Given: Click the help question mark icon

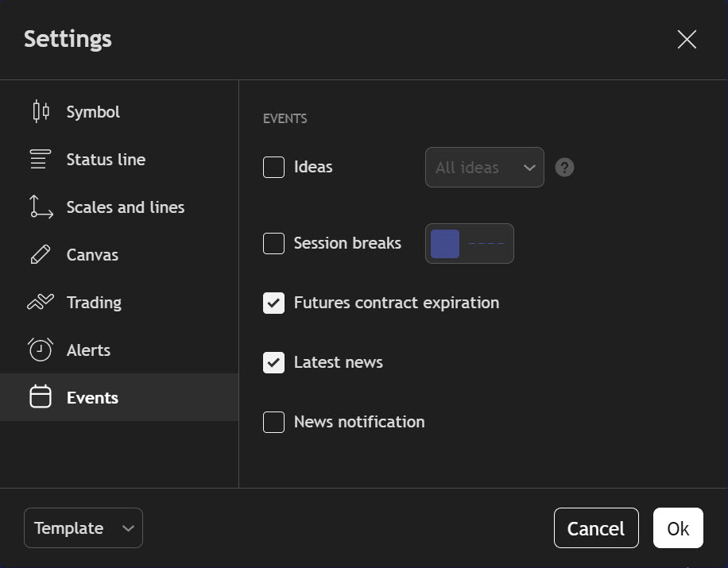Looking at the screenshot, I should pyautogui.click(x=564, y=168).
